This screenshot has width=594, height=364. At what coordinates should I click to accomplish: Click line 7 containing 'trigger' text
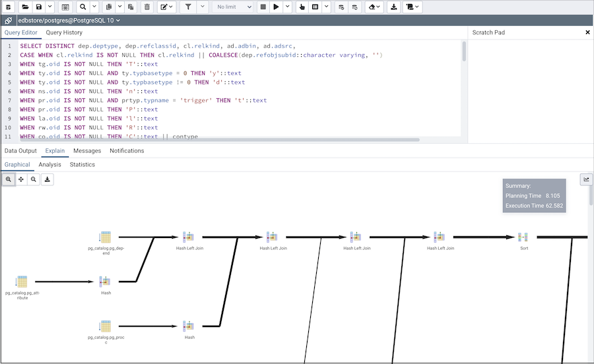(144, 100)
